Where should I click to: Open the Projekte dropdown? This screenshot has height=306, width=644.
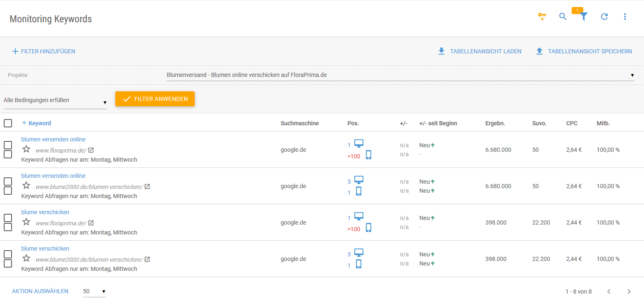pos(632,75)
